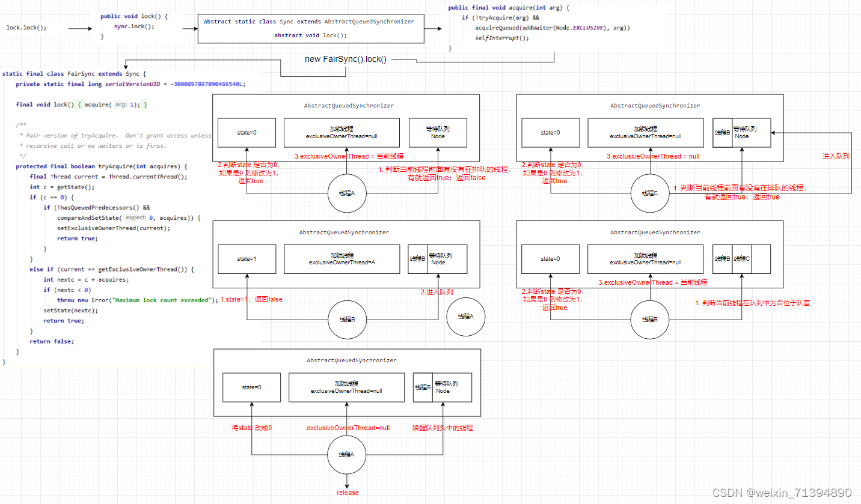The width and height of the screenshot is (861, 504).
Task: Select the 'recursive call or no waiters' comment line
Action: tap(93, 145)
